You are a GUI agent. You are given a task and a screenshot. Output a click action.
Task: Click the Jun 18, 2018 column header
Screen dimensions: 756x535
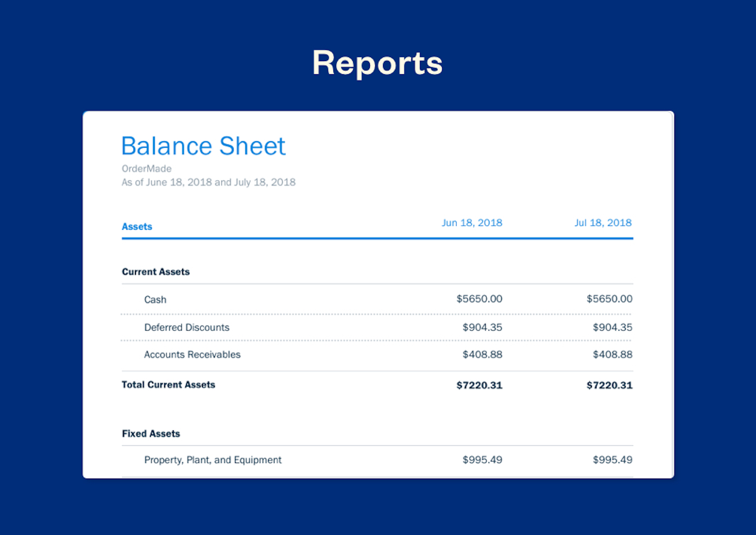pyautogui.click(x=471, y=222)
